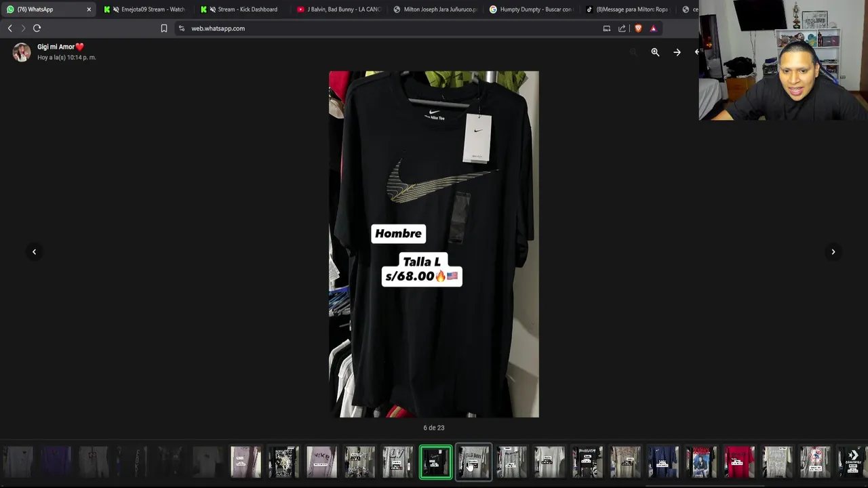
Task: Select the highlighted black Nike thumbnail
Action: tap(435, 462)
